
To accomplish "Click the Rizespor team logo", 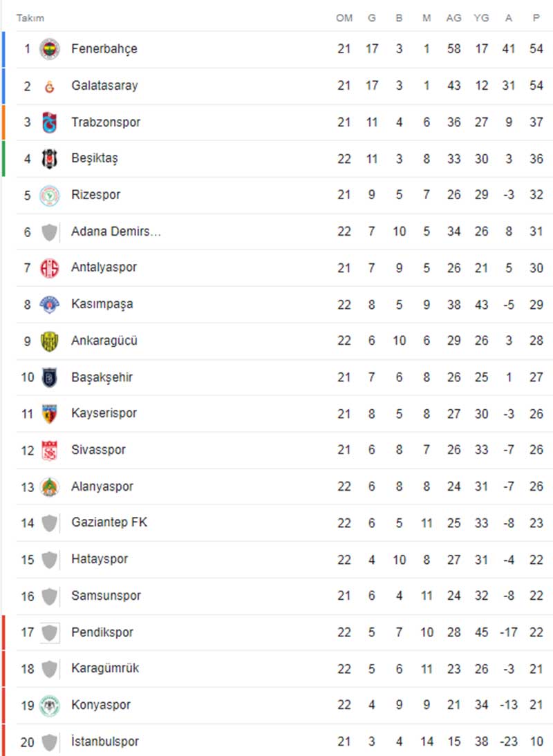I will pos(49,195).
